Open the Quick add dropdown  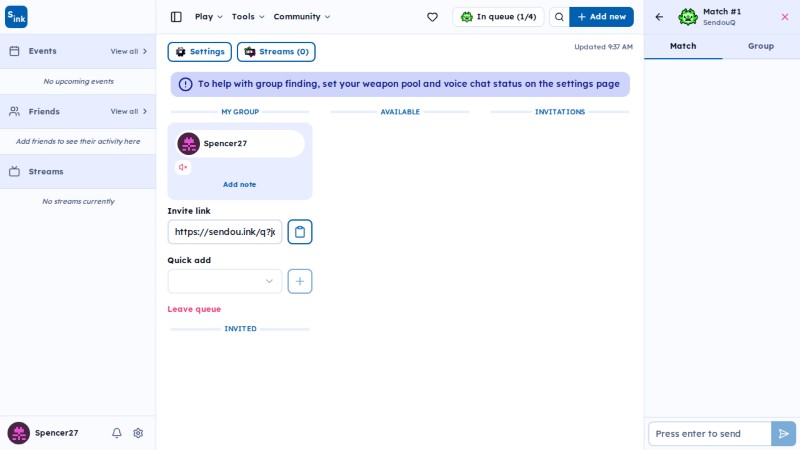pos(224,281)
